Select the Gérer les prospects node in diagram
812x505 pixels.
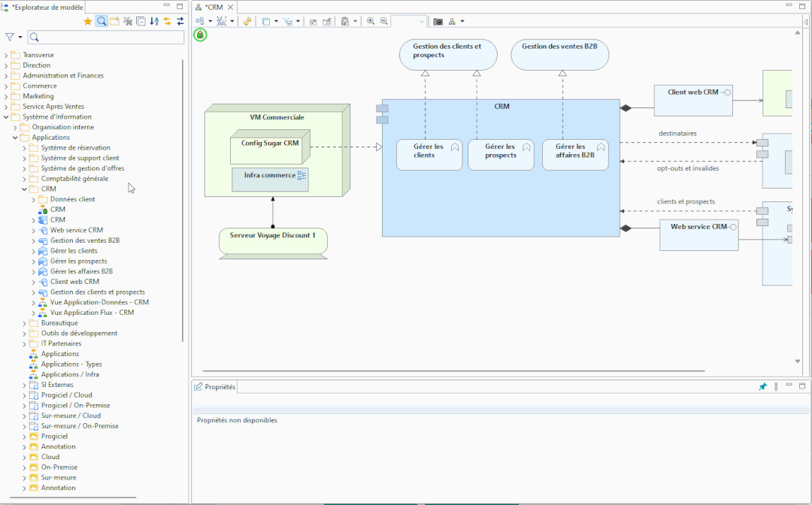[501, 154]
